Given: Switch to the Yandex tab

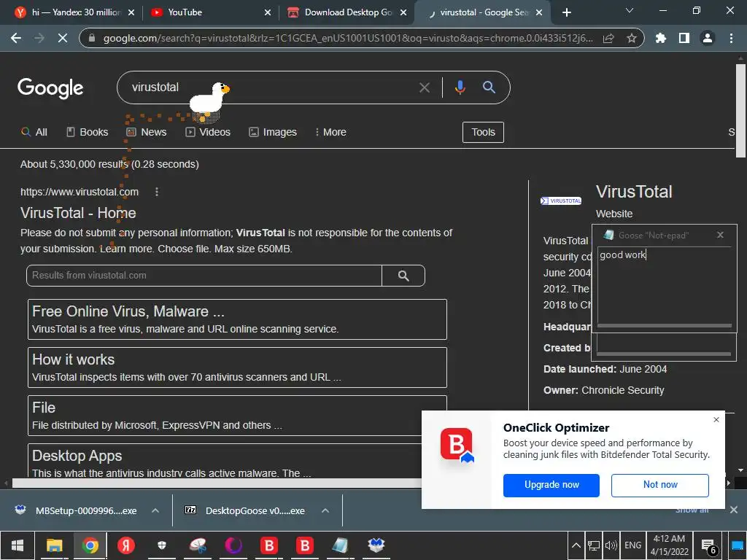Looking at the screenshot, I should [74, 12].
